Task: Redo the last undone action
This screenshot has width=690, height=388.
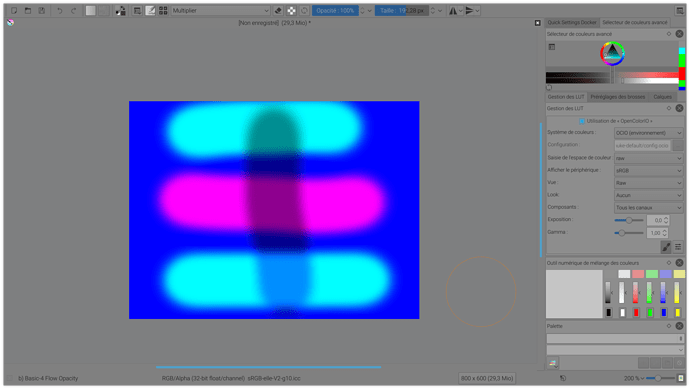Action: pyautogui.click(x=73, y=11)
